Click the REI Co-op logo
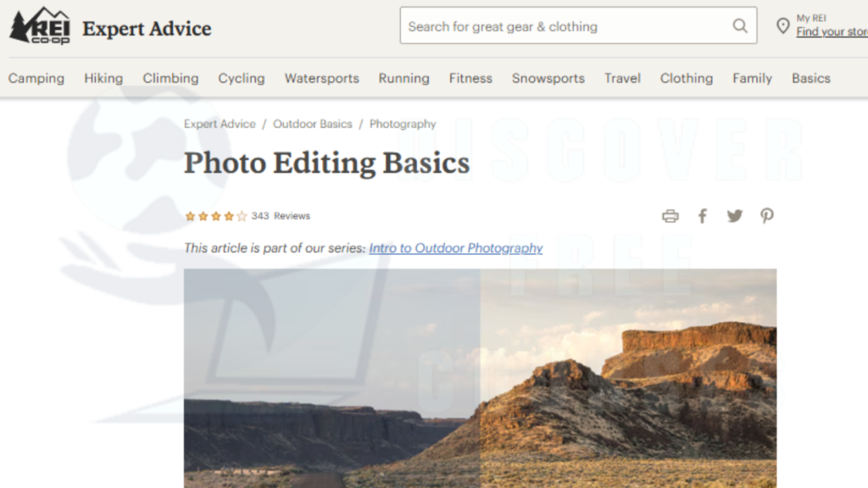This screenshot has height=488, width=868. [40, 26]
